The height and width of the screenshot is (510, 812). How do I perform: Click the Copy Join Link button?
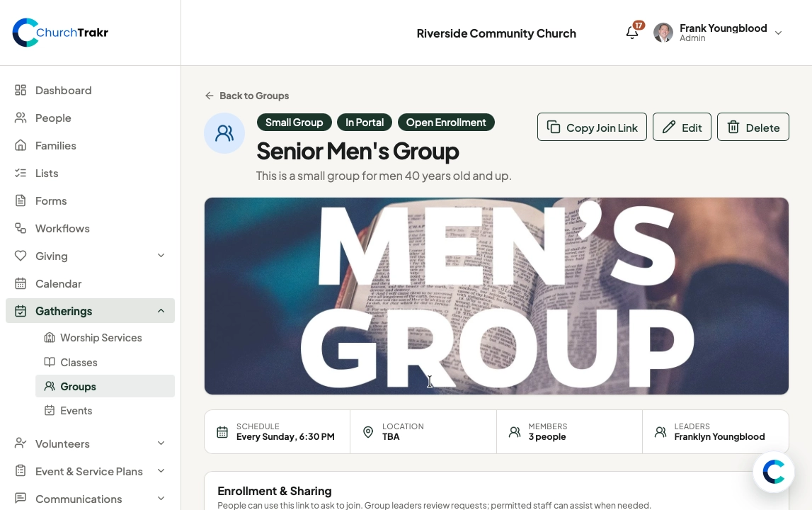[592, 127]
